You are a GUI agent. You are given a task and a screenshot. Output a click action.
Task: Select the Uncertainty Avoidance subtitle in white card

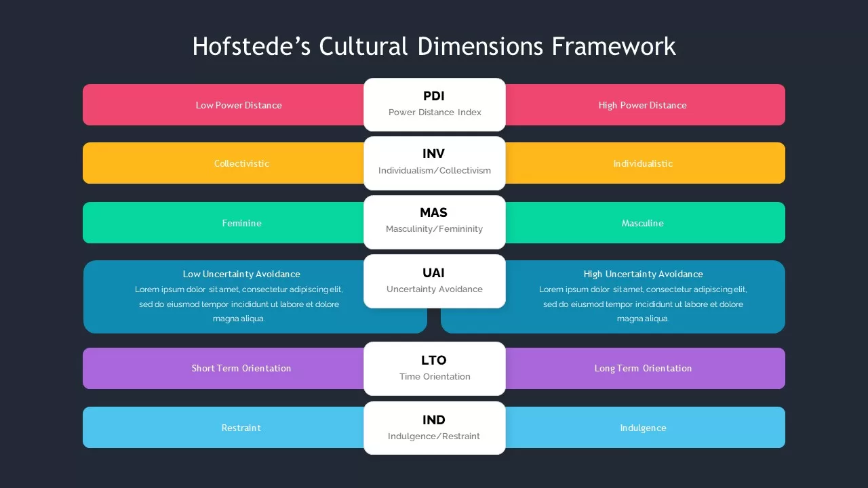click(435, 289)
